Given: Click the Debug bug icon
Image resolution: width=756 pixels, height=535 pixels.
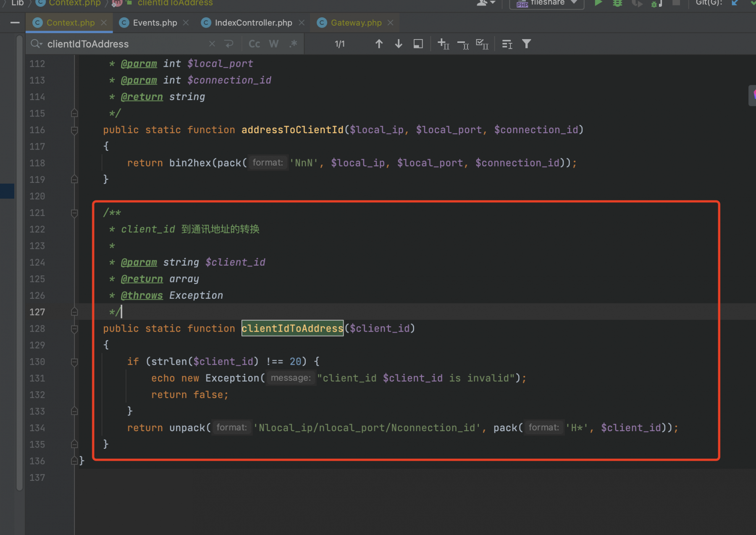Looking at the screenshot, I should pyautogui.click(x=617, y=3).
